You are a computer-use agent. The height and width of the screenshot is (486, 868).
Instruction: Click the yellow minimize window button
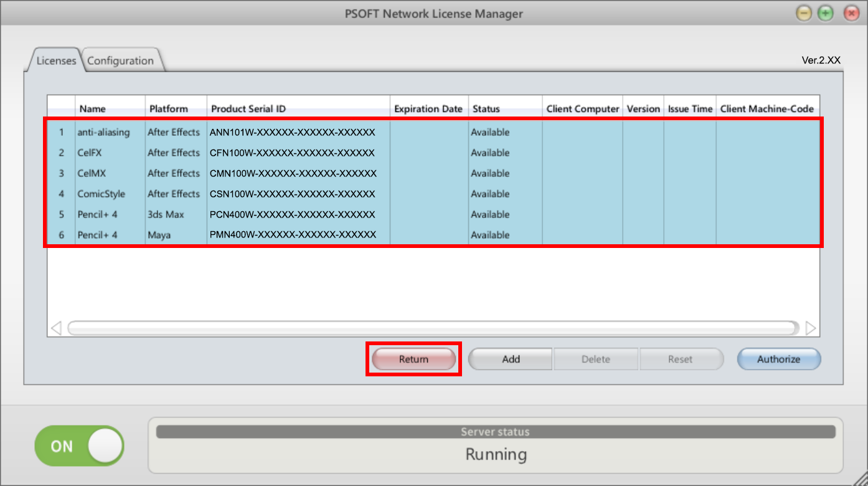[804, 14]
